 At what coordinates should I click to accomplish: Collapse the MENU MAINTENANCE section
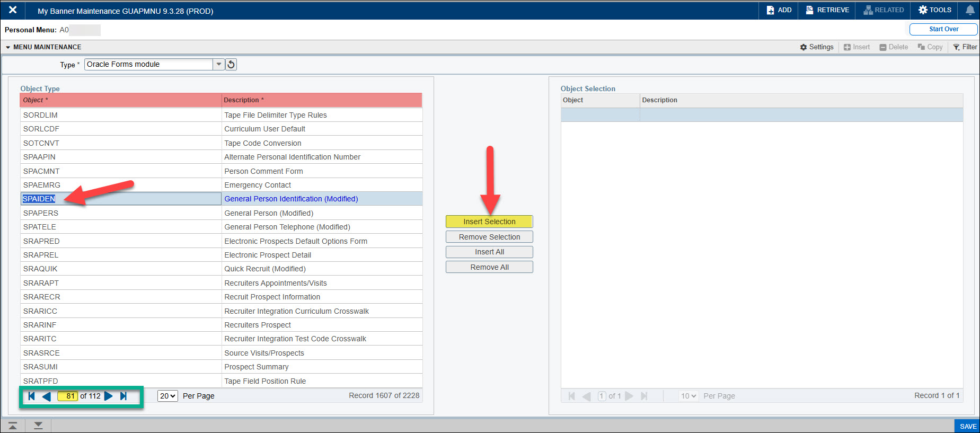(x=8, y=47)
